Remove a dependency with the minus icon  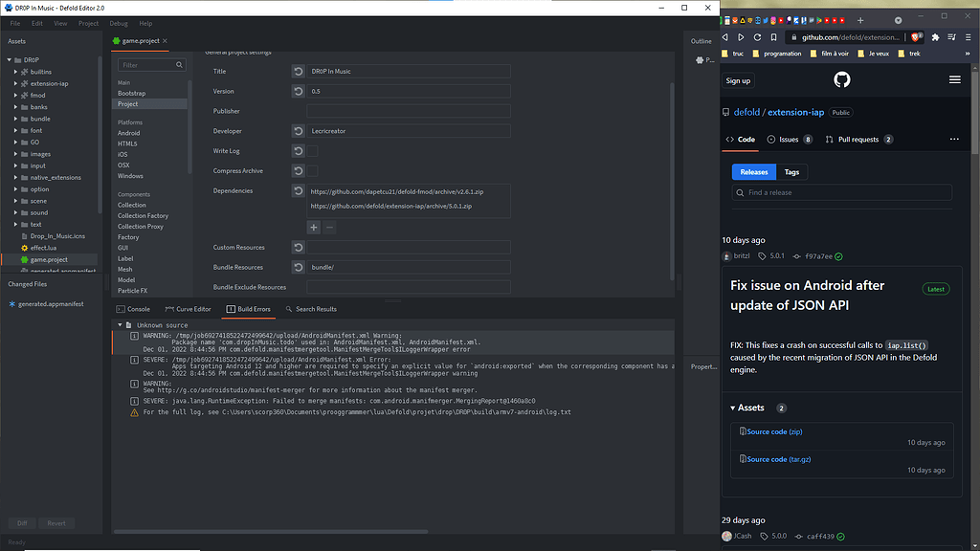329,227
